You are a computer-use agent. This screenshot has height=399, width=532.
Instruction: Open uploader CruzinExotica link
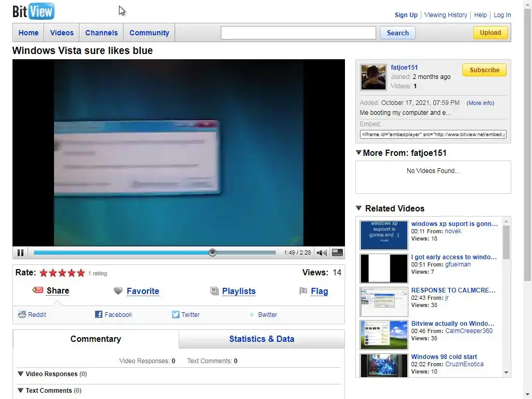[464, 364]
